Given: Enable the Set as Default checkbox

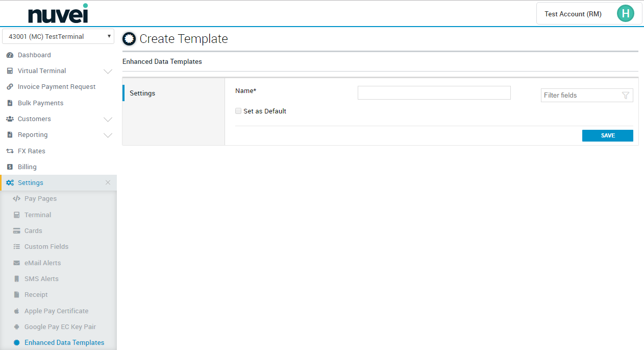Looking at the screenshot, I should click(x=238, y=111).
